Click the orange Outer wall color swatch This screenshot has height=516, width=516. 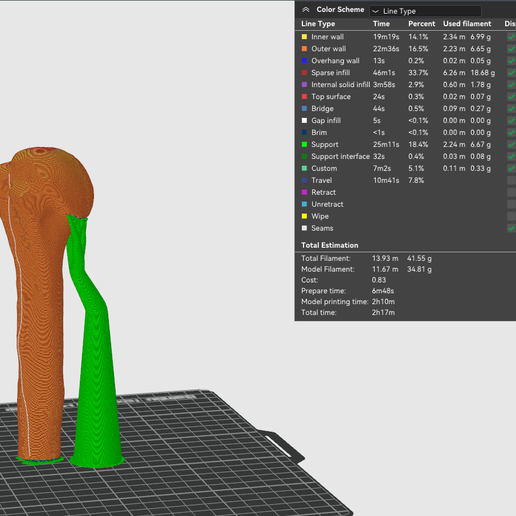pyautogui.click(x=304, y=49)
